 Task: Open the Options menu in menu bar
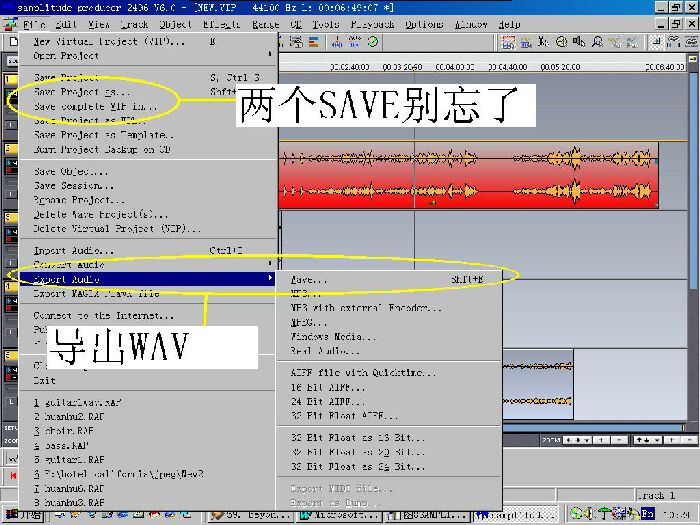click(424, 24)
